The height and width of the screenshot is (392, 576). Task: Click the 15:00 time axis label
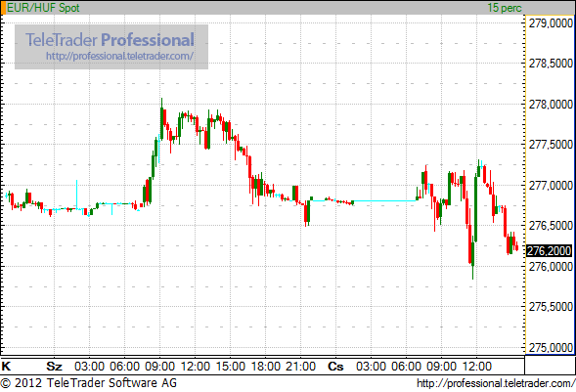click(231, 367)
